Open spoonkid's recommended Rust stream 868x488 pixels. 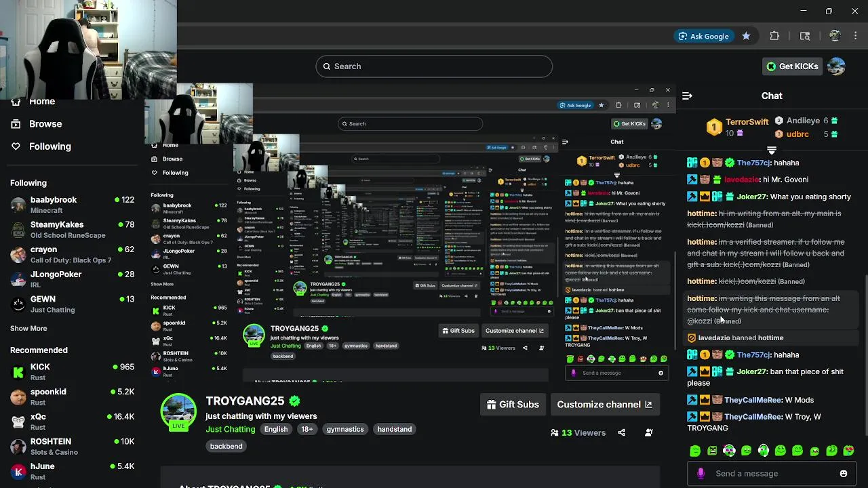72,396
